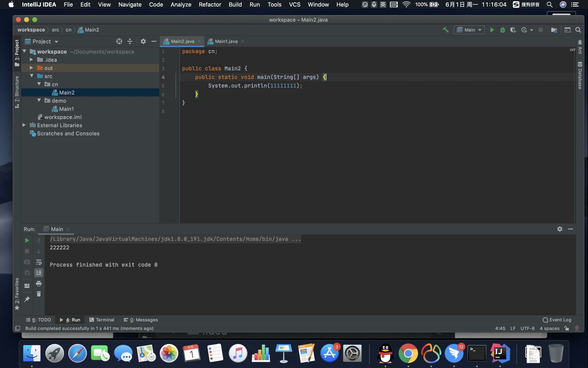Open the Event Log
This screenshot has width=588, height=368.
[557, 320]
